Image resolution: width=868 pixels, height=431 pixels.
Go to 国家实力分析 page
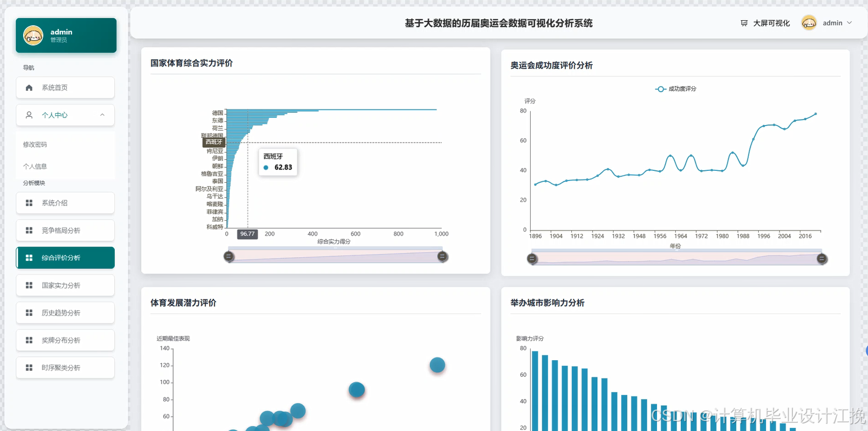point(65,286)
